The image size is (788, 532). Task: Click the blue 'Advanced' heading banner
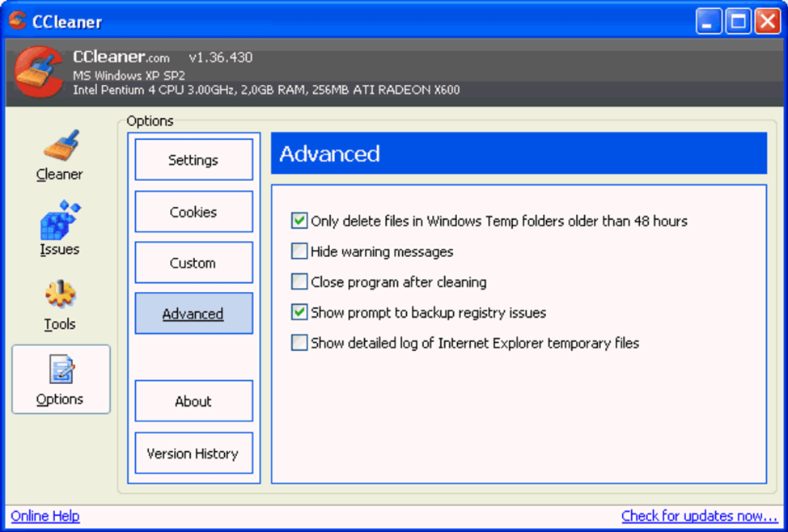pos(519,154)
